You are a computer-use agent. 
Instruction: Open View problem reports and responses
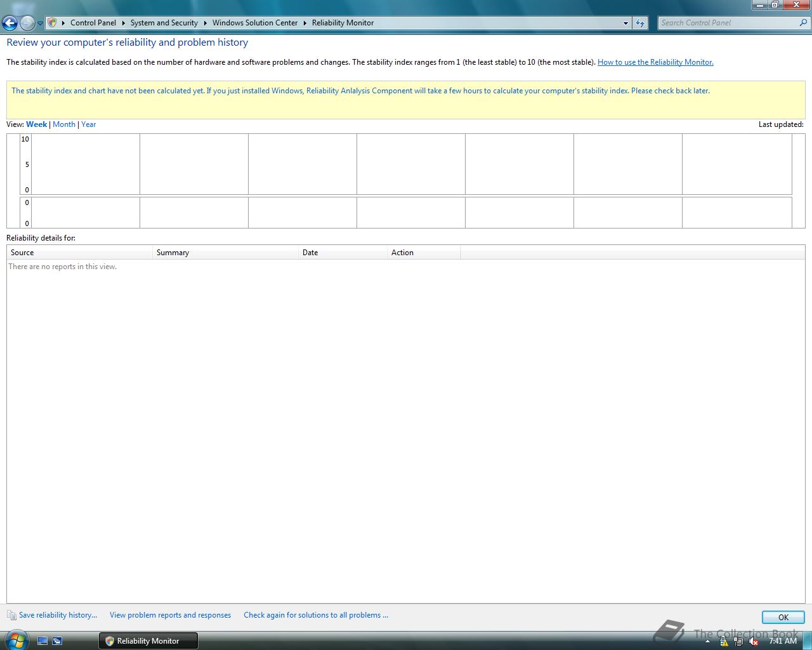point(170,615)
